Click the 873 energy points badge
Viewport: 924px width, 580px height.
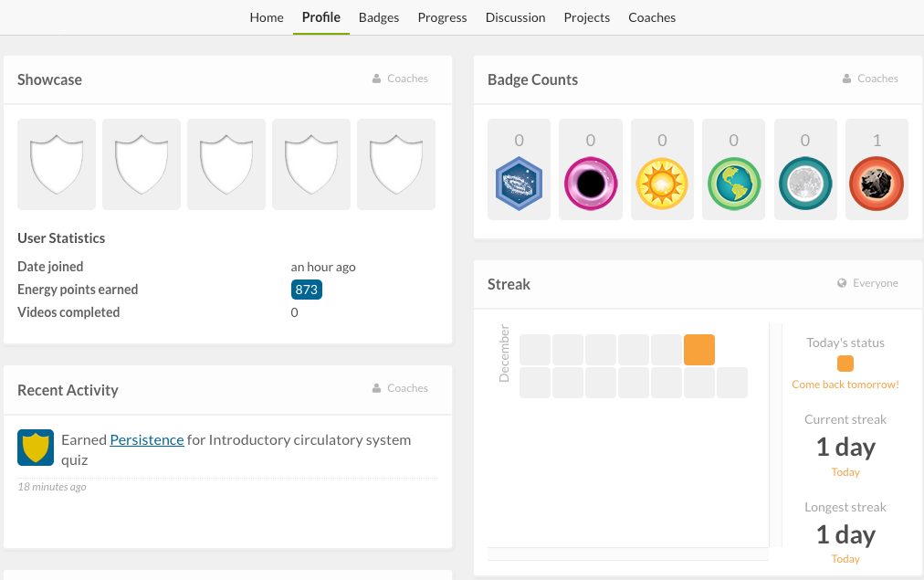coord(307,290)
